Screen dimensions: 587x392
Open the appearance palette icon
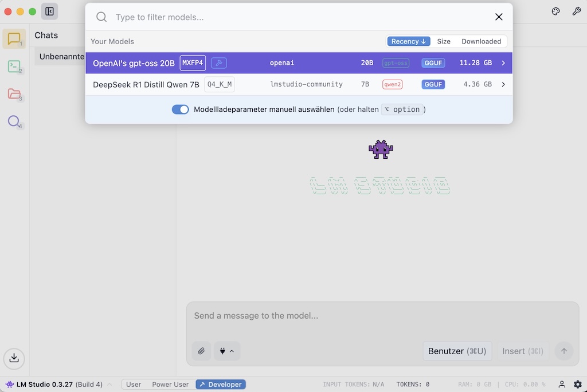pyautogui.click(x=555, y=11)
